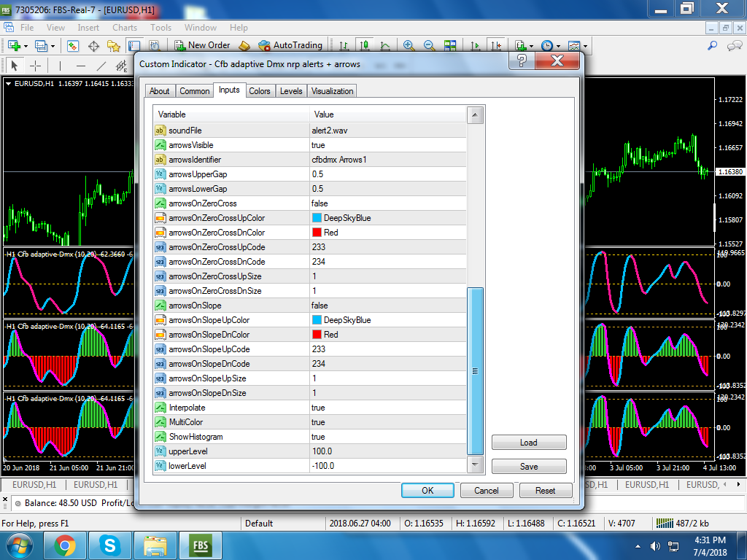Click the Zoom Out magnifier icon

pos(430,46)
